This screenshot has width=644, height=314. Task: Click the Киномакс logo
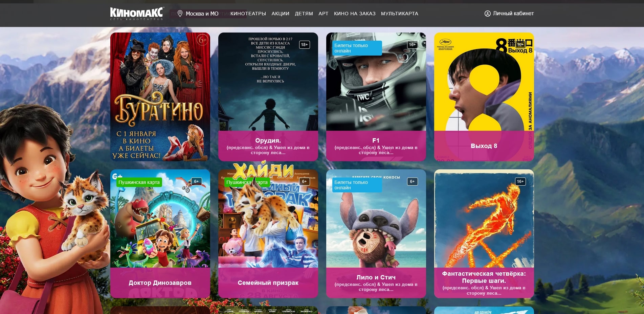coord(137,14)
